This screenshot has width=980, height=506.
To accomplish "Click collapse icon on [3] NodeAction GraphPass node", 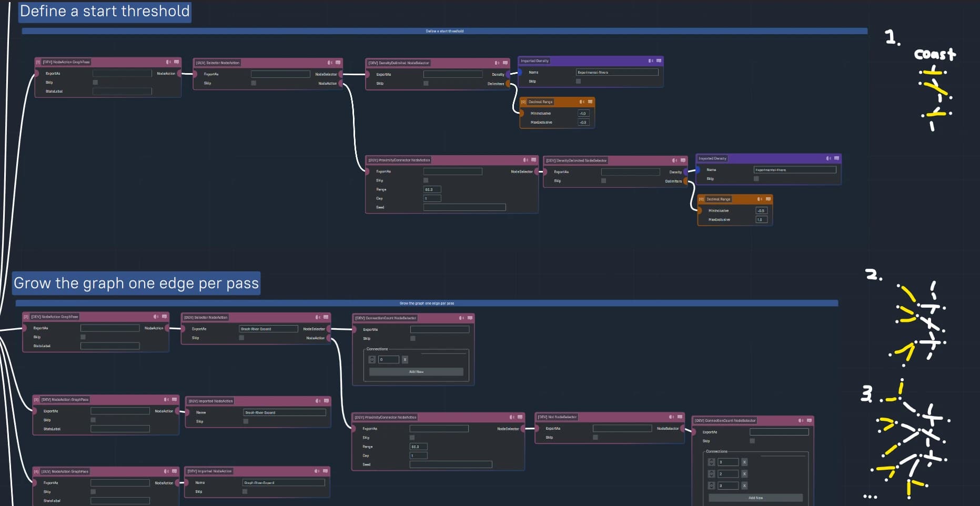I will click(166, 400).
